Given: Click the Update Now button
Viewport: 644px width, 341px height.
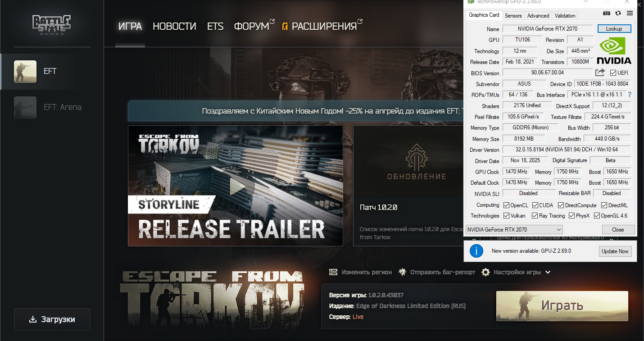Looking at the screenshot, I should [615, 251].
